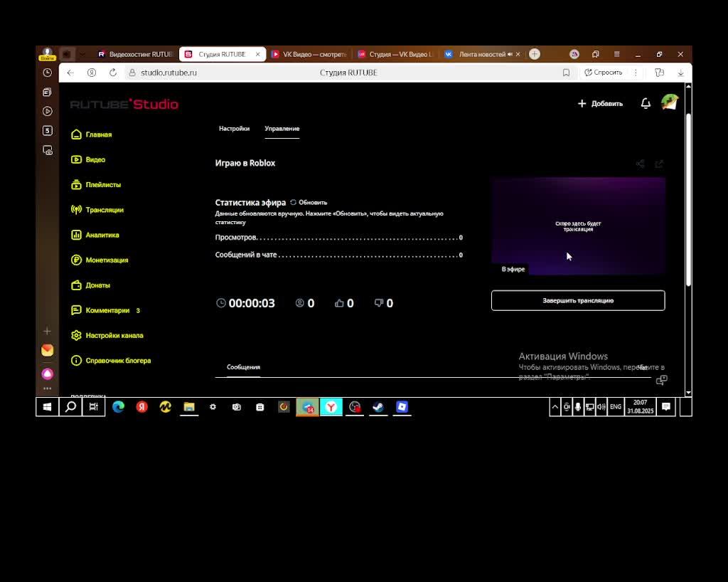728x582 pixels.
Task: Open Донаты section
Action: (x=90, y=285)
